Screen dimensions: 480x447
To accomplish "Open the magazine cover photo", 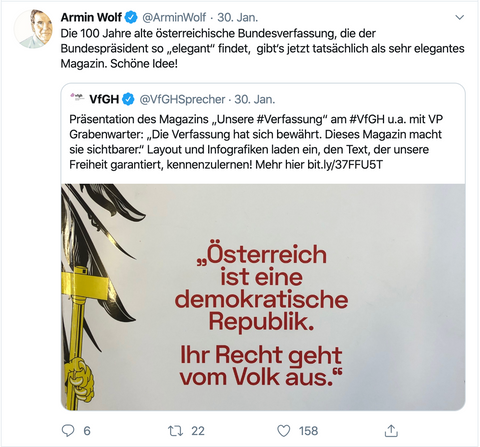I will [x=263, y=297].
